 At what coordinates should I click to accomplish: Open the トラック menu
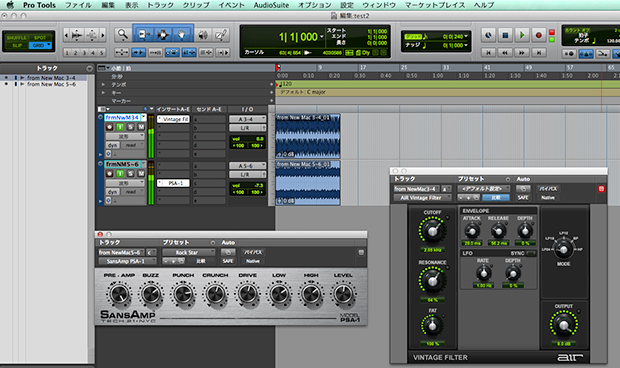160,5
